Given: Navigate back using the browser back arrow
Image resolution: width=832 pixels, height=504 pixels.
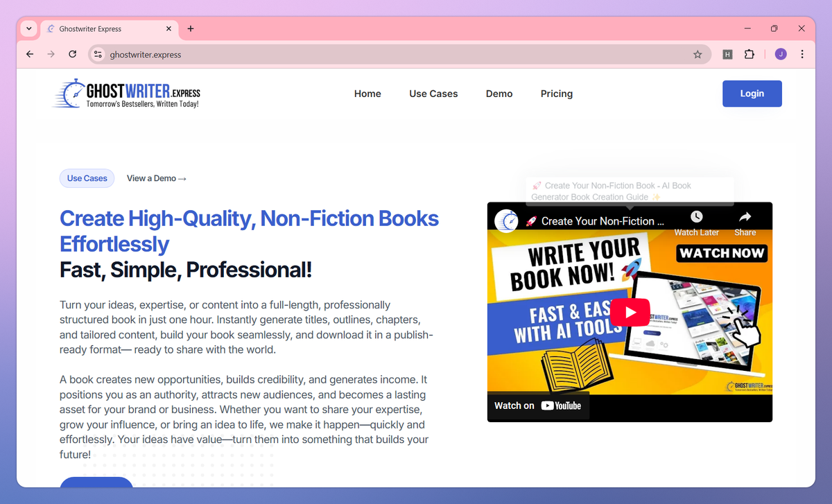Looking at the screenshot, I should click(29, 54).
